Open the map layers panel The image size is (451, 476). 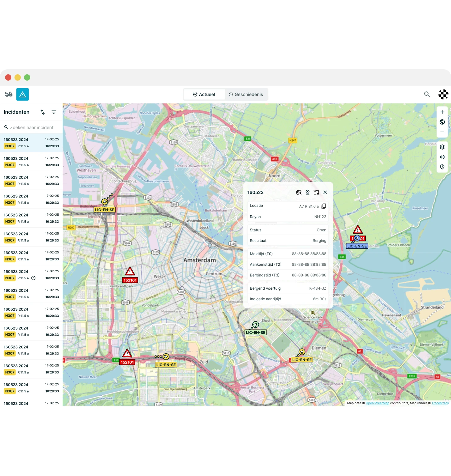[442, 147]
